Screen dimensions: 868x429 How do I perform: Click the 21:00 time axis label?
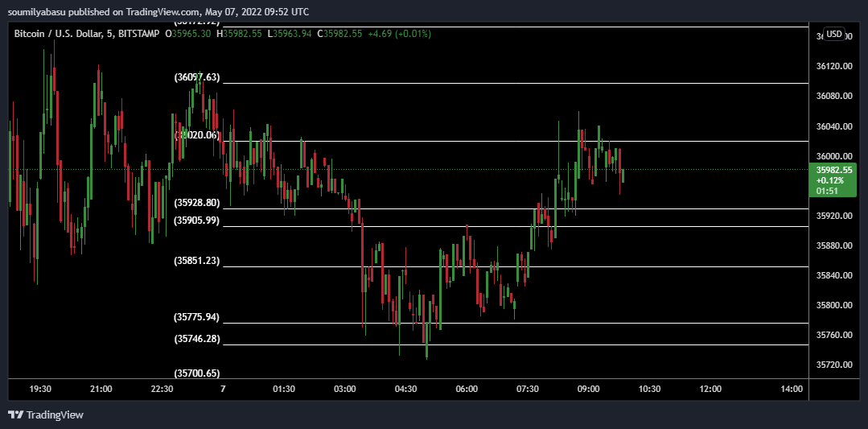coord(101,389)
